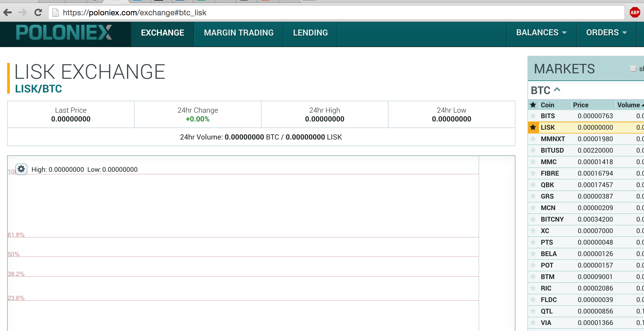This screenshot has height=331, width=644.
Task: Sort markets by Coin column
Action: coord(547,105)
